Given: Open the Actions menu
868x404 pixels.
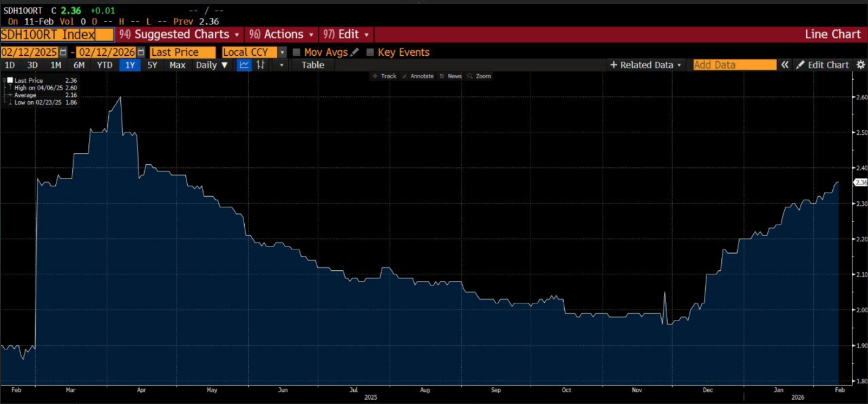Looking at the screenshot, I should [282, 34].
